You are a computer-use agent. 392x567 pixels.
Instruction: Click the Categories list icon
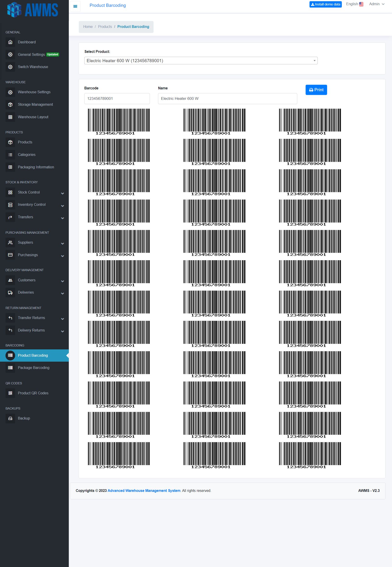(10, 155)
